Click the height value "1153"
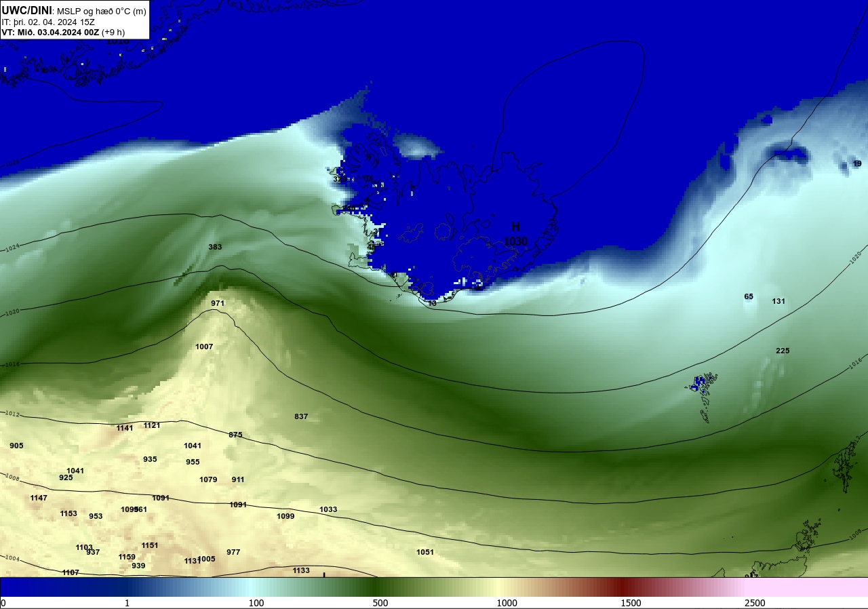Screen dimensions: 868x609 point(68,513)
